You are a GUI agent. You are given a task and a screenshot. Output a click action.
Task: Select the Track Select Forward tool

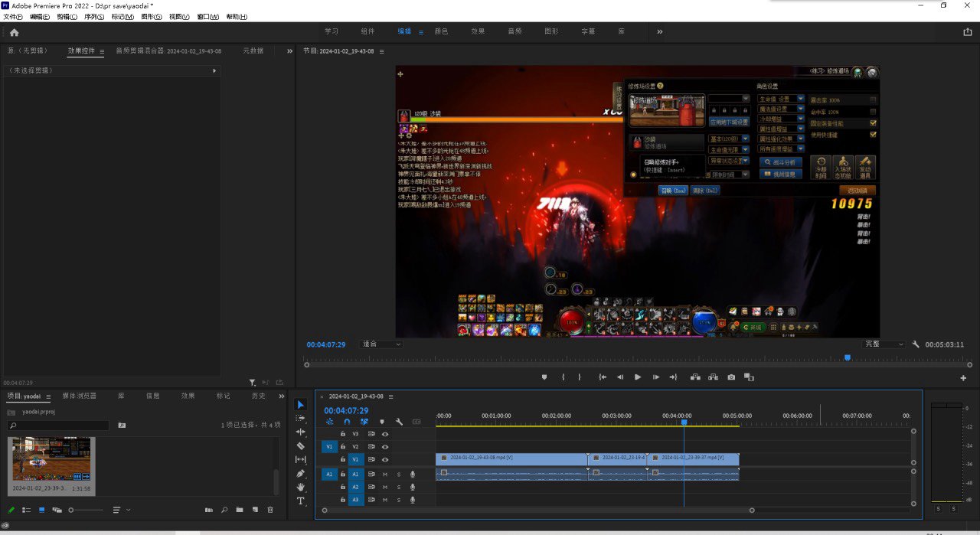click(301, 419)
